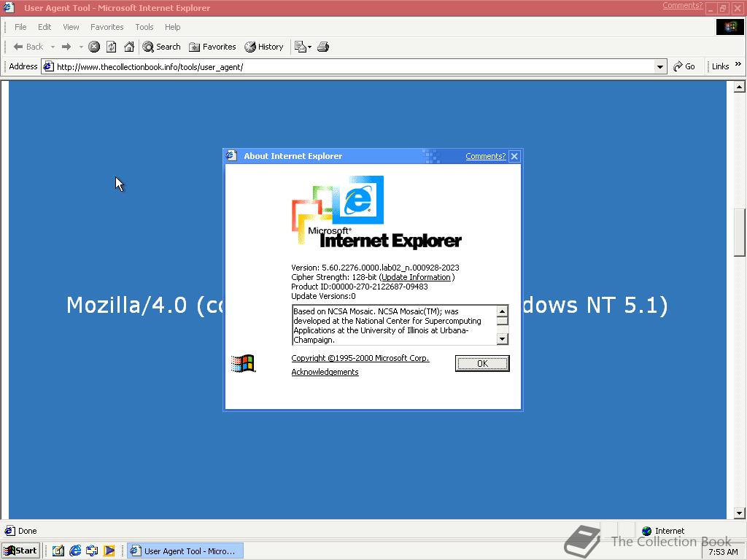
Task: Open the Help menu
Action: (x=172, y=27)
